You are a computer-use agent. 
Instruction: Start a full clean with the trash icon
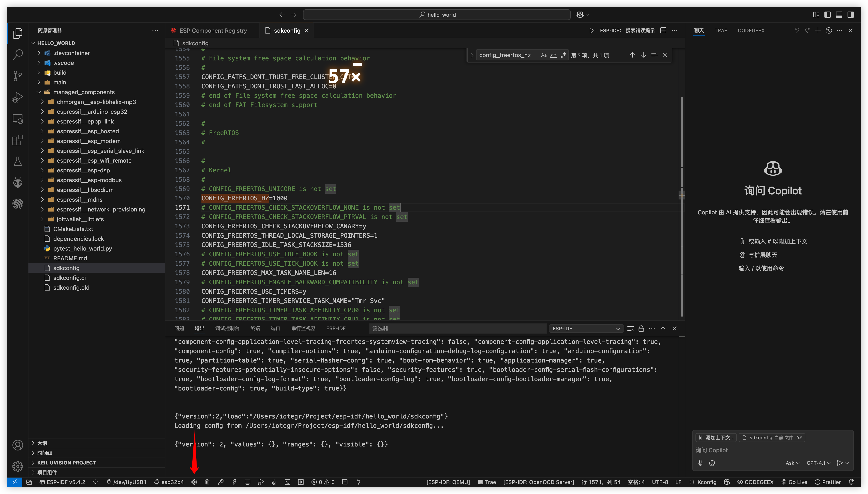207,482
